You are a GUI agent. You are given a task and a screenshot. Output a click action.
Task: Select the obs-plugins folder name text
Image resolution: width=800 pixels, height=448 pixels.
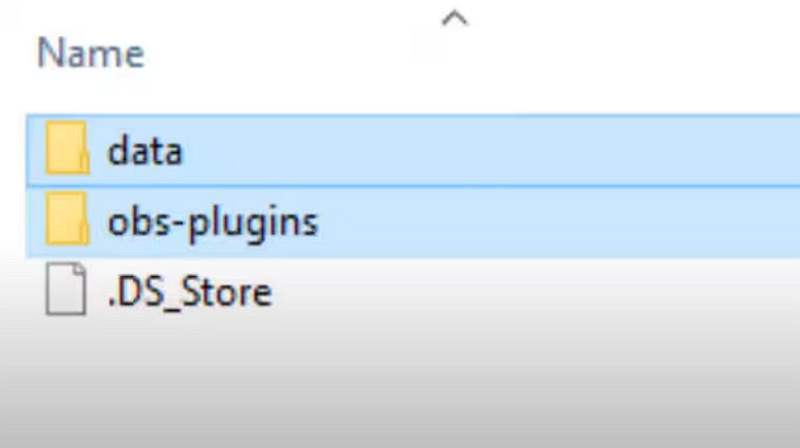click(x=213, y=222)
